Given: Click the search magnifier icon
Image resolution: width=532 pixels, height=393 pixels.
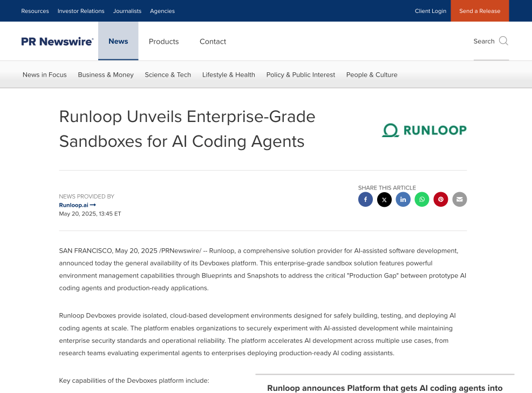Looking at the screenshot, I should [x=503, y=40].
